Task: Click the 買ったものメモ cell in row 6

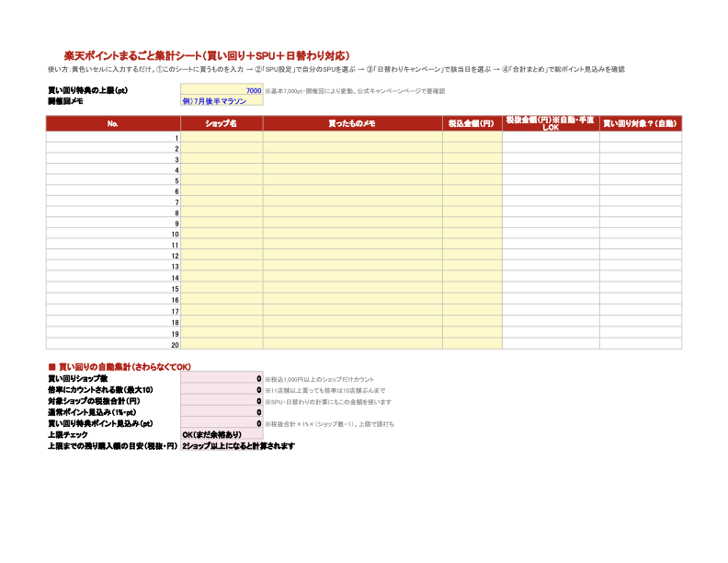Action: (x=353, y=190)
